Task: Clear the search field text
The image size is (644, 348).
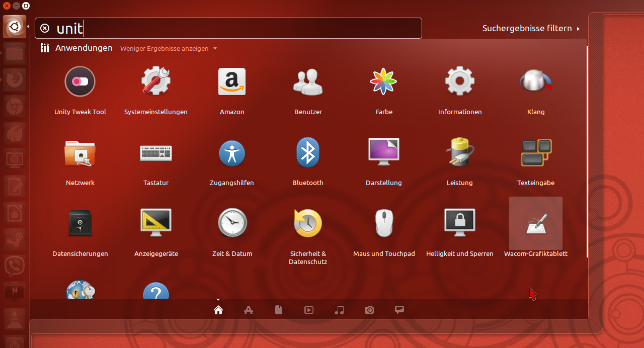Action: click(45, 28)
